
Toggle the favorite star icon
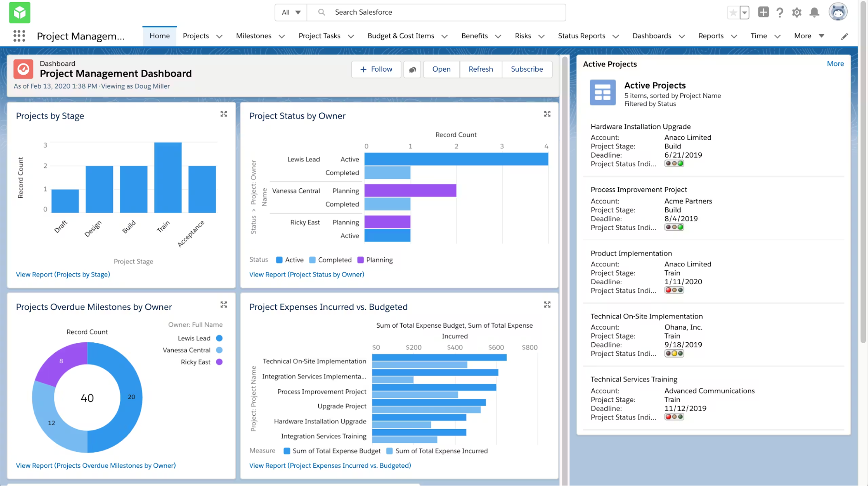click(x=733, y=13)
